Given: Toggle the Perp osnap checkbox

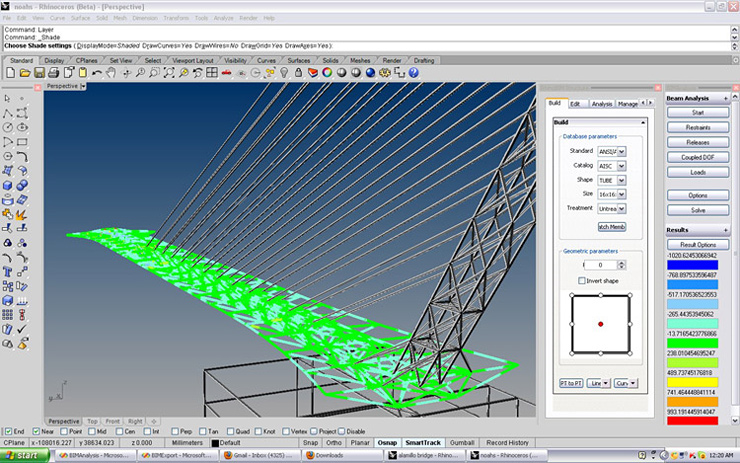Looking at the screenshot, I should (x=175, y=431).
